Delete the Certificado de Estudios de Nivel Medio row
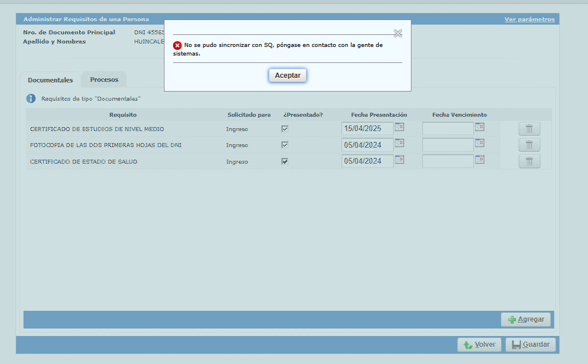The image size is (588, 364). click(529, 129)
